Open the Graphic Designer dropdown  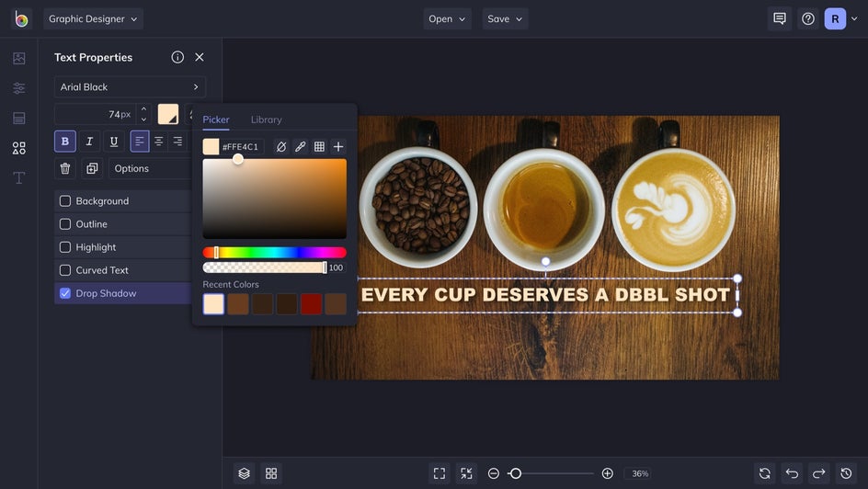point(93,18)
